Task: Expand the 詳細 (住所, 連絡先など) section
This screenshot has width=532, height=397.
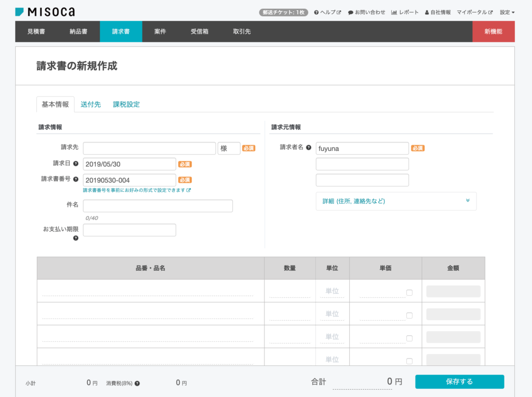Action: point(396,201)
